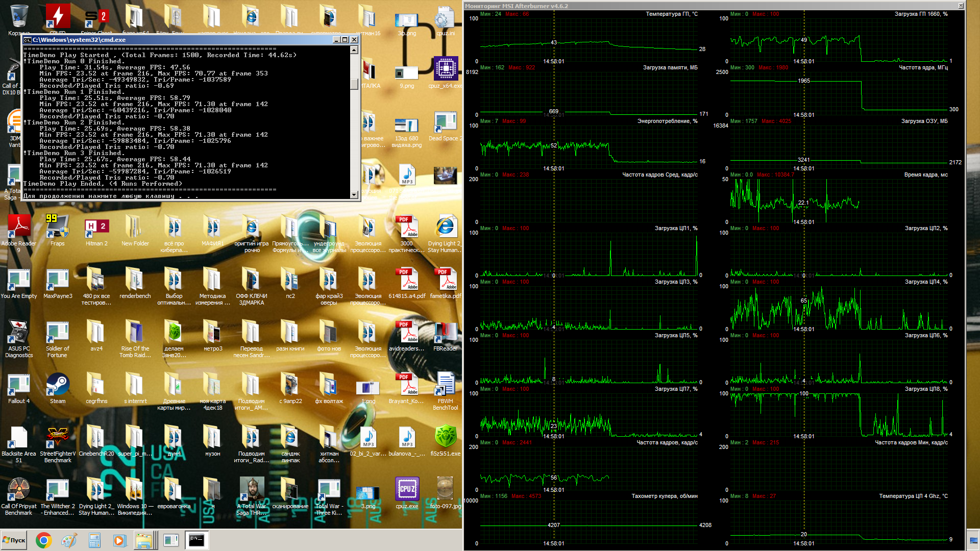Click the cmd window scroll-up arrow
This screenshot has height=551, width=980.
(354, 49)
